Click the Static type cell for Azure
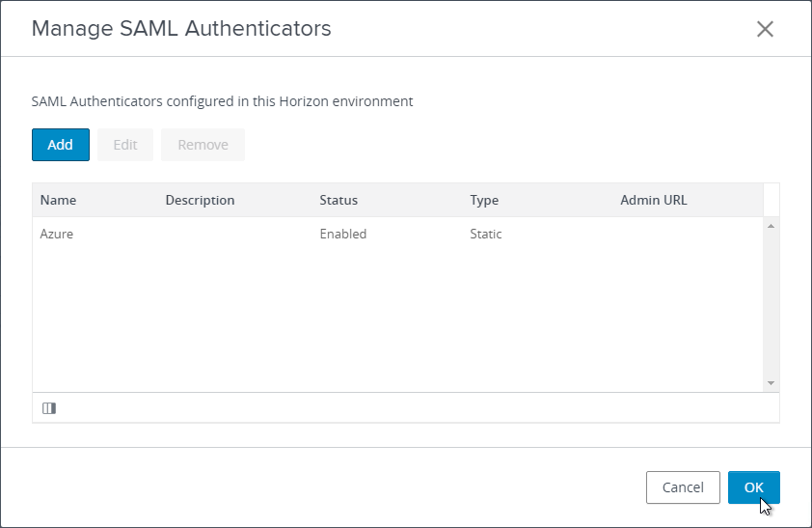This screenshot has height=528, width=812. [x=486, y=234]
